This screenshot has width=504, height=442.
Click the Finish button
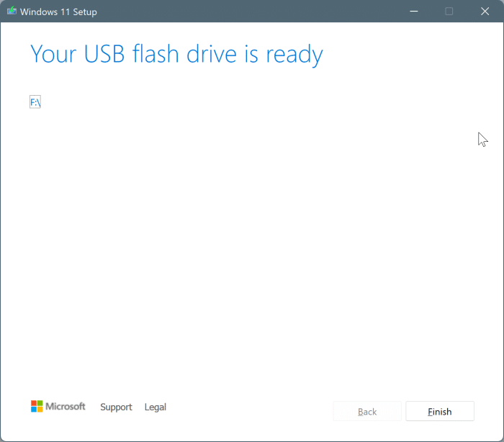tap(440, 411)
